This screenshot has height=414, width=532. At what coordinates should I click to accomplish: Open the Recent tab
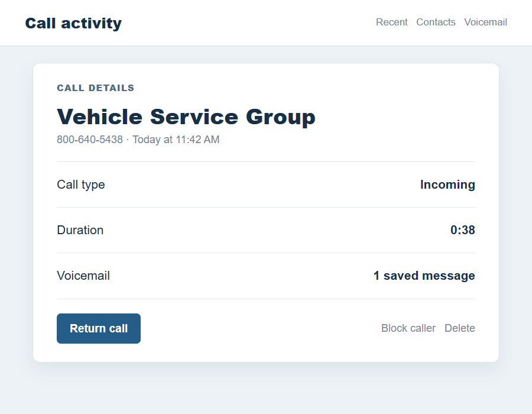391,22
